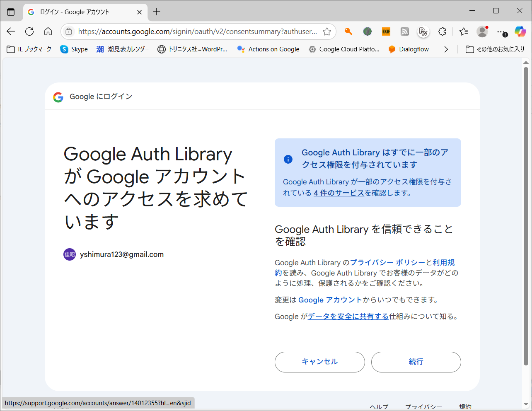Click the RSS feed extension icon
The height and width of the screenshot is (411, 532).
[405, 31]
